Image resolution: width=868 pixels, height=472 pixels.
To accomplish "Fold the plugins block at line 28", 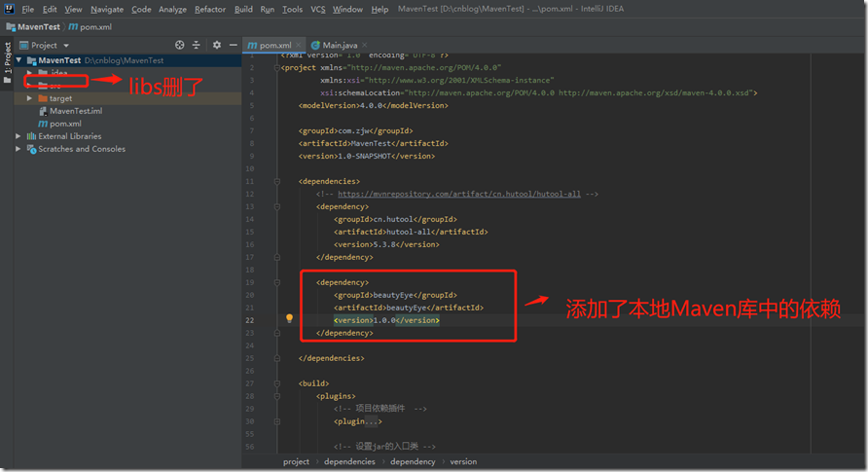I will click(x=276, y=396).
